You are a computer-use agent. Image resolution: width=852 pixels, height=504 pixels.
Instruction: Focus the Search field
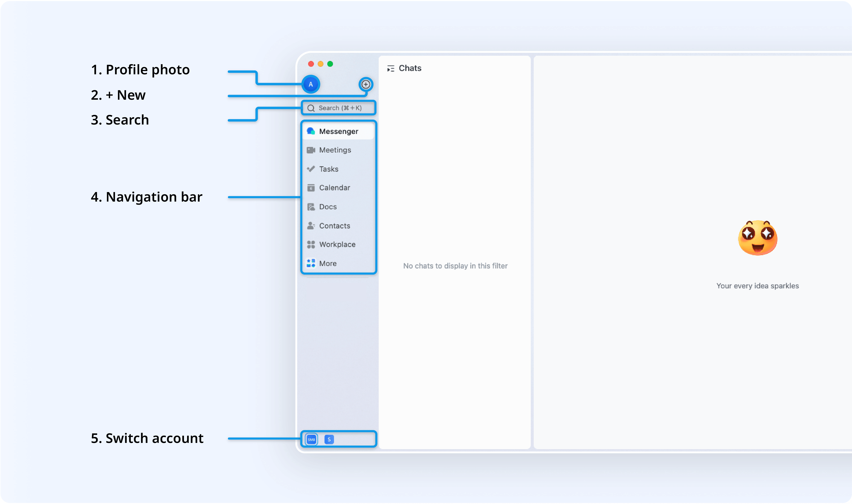(x=339, y=108)
